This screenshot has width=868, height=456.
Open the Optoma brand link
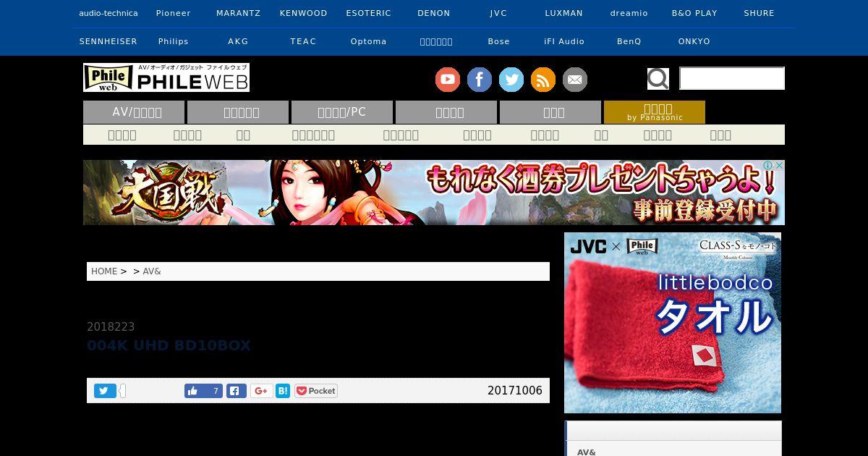[x=369, y=41]
